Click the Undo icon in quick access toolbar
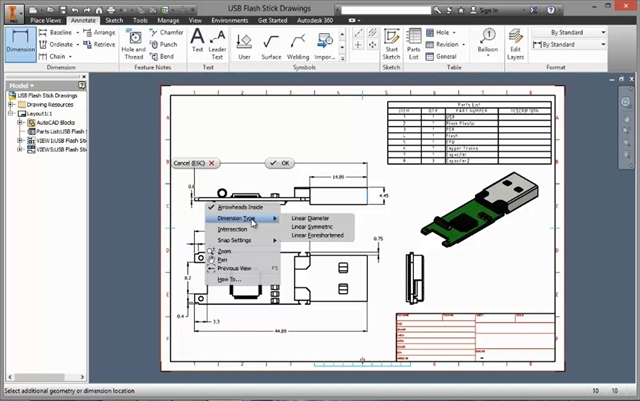 [x=74, y=10]
